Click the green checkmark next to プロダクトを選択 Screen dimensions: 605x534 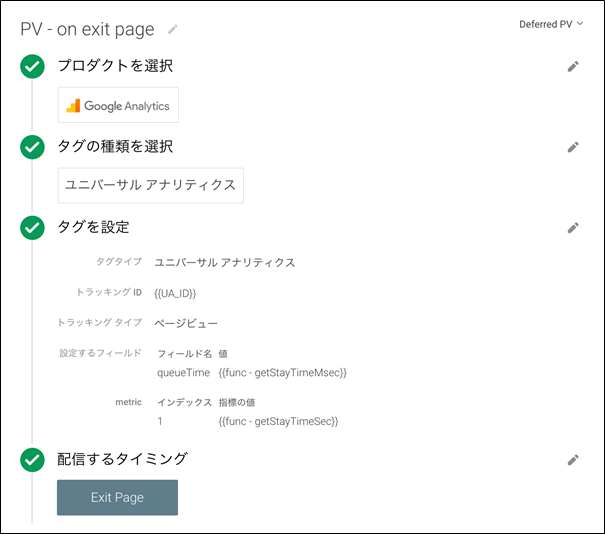tap(32, 67)
